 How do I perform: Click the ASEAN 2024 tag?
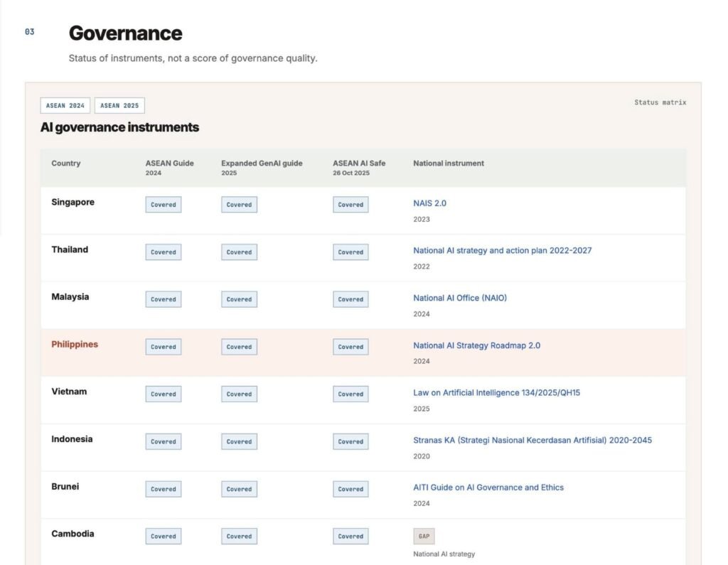coord(65,105)
